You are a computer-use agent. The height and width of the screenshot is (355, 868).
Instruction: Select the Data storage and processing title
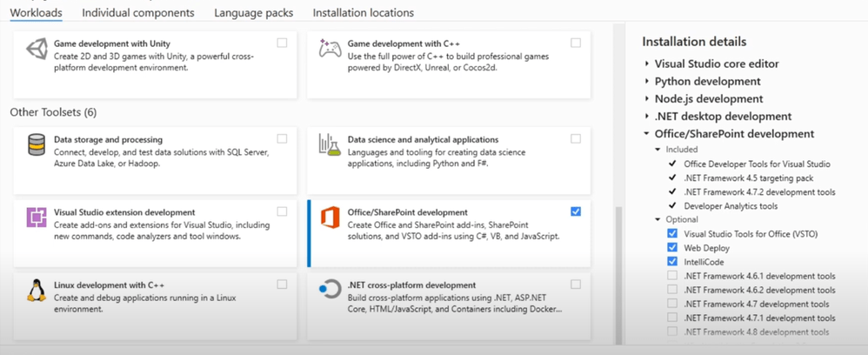109,139
